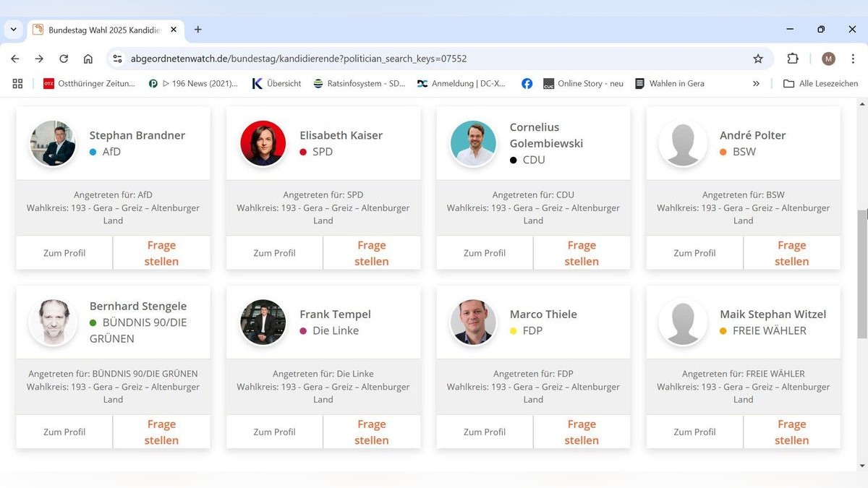868x488 pixels.
Task: Click the Elisabeth Kaiser name link
Action: tap(341, 135)
